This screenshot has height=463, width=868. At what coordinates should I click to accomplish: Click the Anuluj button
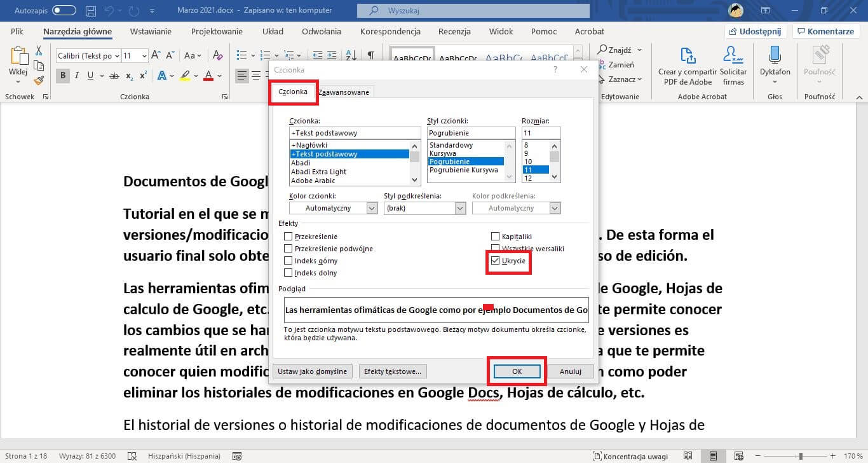pos(571,371)
